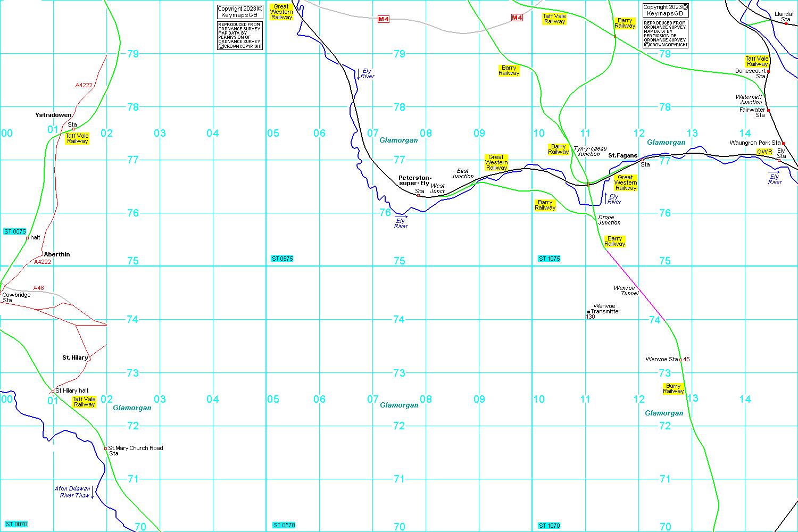Click the Ely Sta marker
Image resolution: width=798 pixels, height=532 pixels.
click(x=779, y=160)
